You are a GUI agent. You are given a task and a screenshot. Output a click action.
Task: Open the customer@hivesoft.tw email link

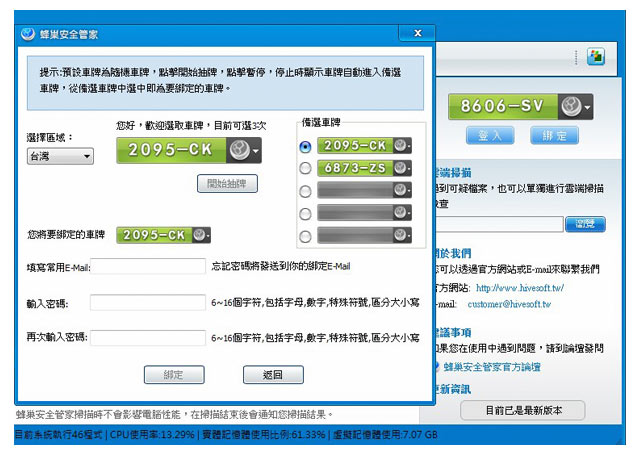pyautogui.click(x=509, y=304)
